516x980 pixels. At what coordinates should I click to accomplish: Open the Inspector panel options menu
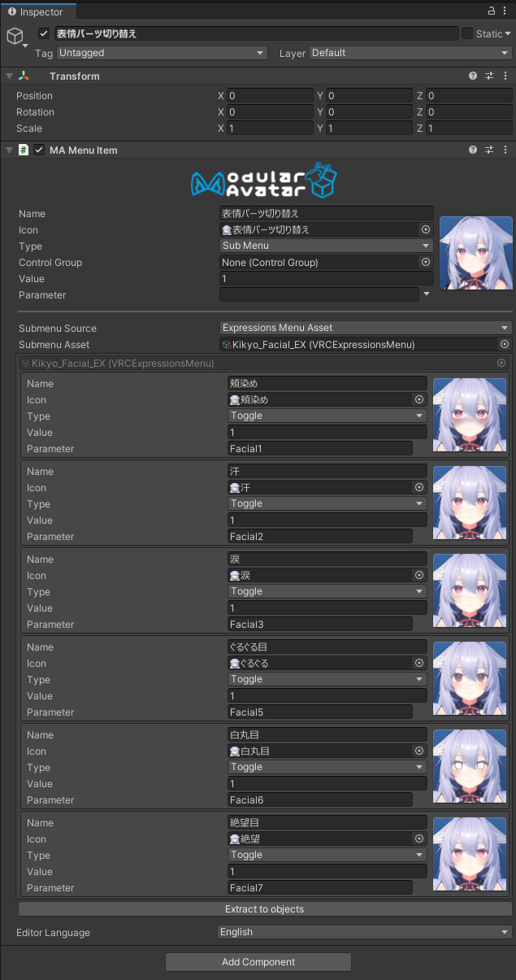click(x=505, y=11)
